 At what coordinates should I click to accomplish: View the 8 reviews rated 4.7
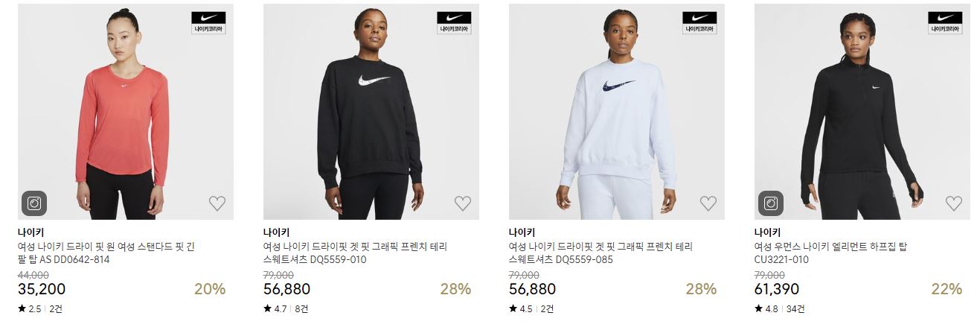click(x=301, y=309)
